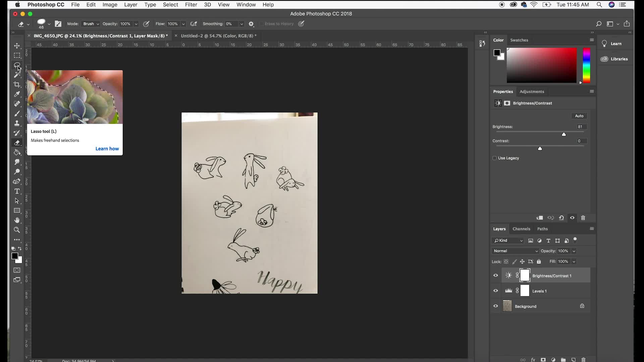644x362 pixels.
Task: Select the Rectangular Marquee tool
Action: coord(17,55)
